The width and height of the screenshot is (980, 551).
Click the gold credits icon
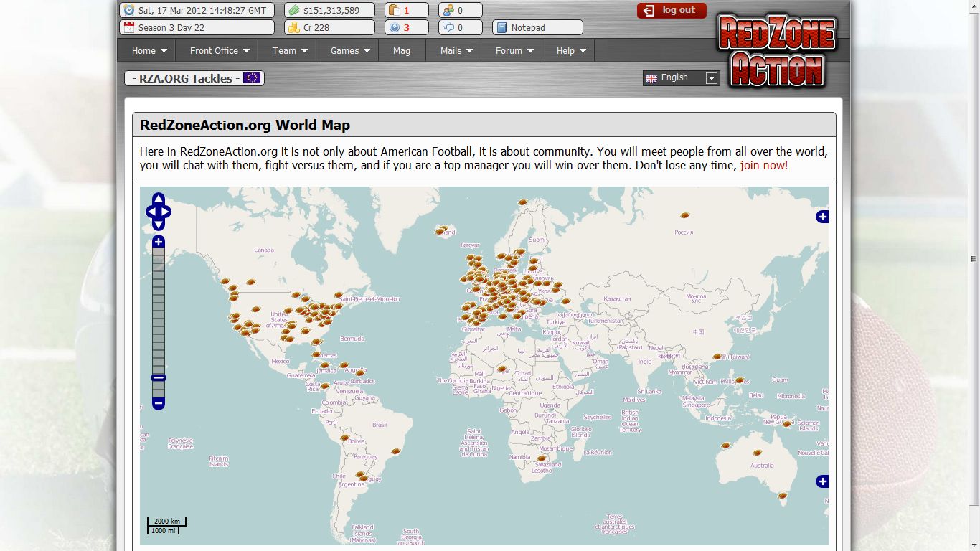click(x=294, y=27)
